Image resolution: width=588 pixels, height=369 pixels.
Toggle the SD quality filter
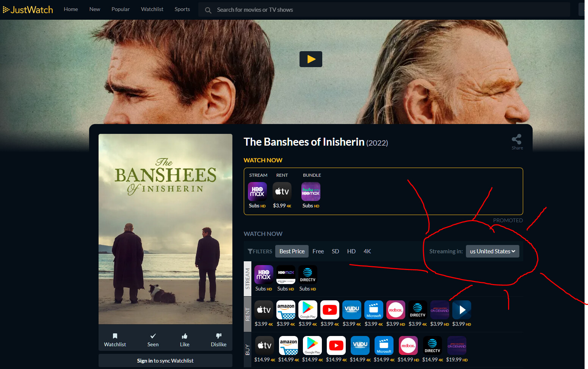336,251
